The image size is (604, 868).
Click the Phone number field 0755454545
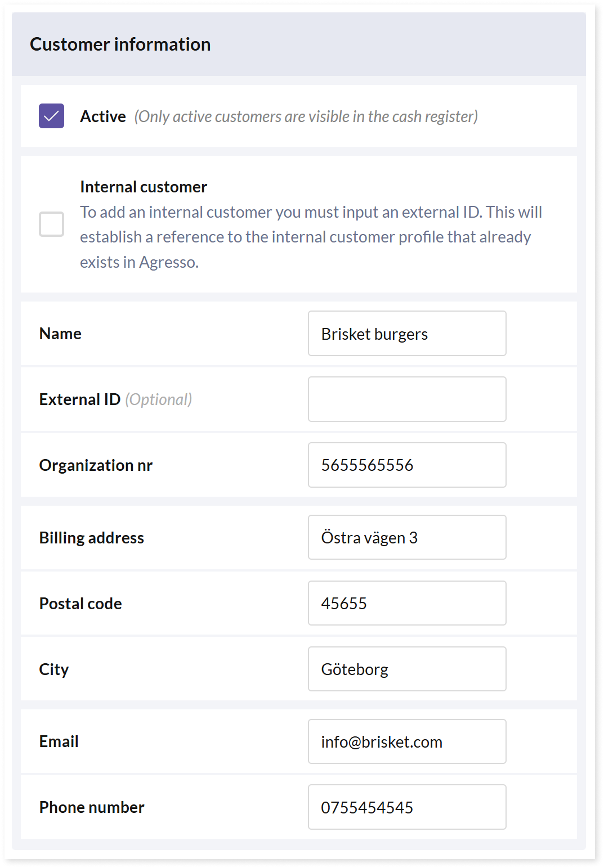point(407,807)
